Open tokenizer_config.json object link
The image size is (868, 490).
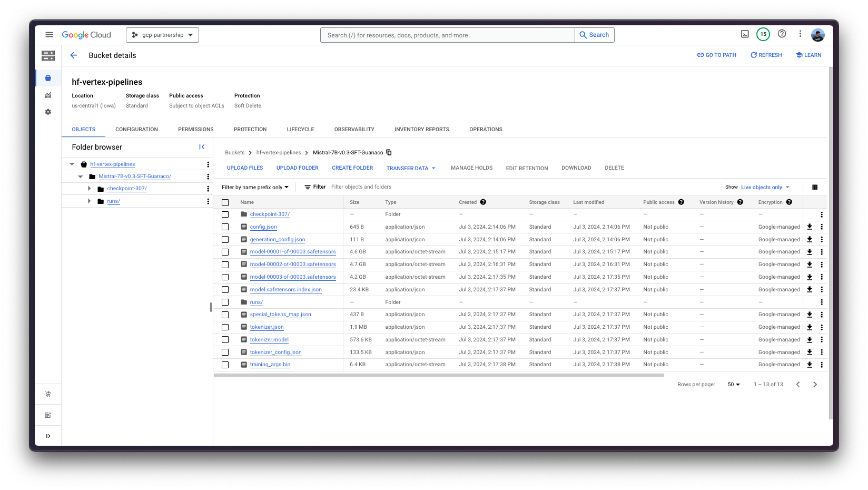pos(275,352)
